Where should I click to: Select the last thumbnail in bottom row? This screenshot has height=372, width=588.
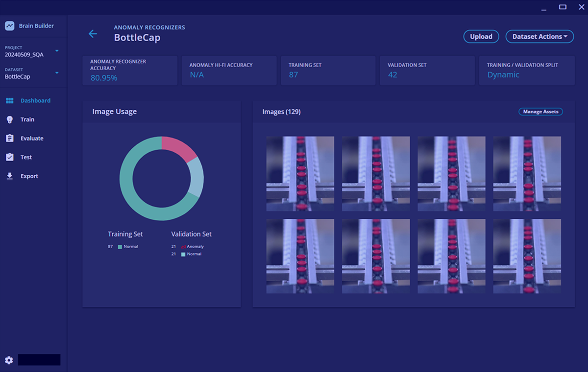[x=527, y=256]
